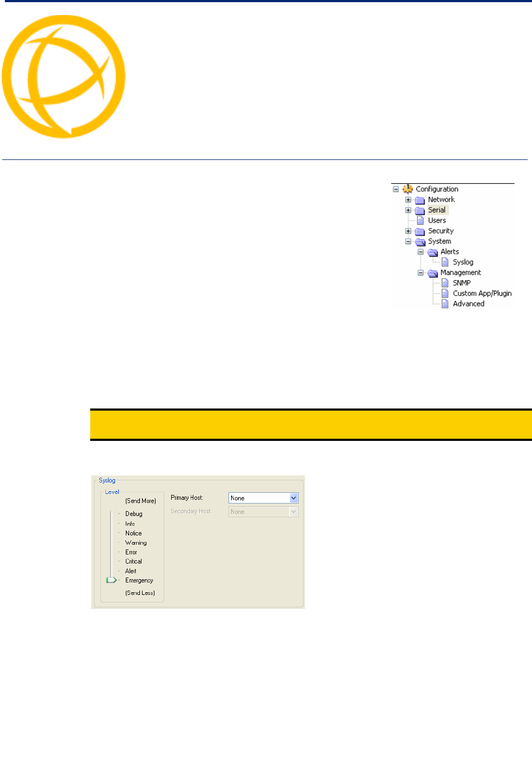The width and height of the screenshot is (532, 764).
Task: Select the Security tree item
Action: tap(441, 231)
